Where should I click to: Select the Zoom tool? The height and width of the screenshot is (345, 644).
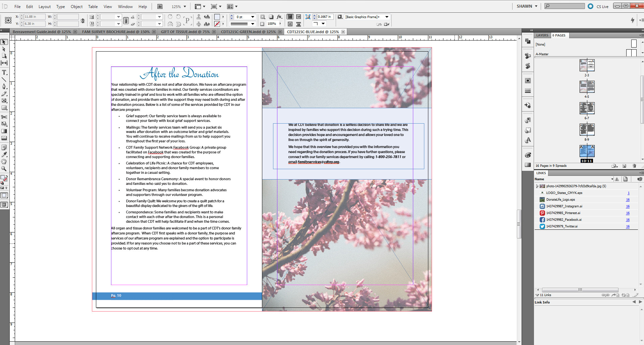click(x=4, y=168)
